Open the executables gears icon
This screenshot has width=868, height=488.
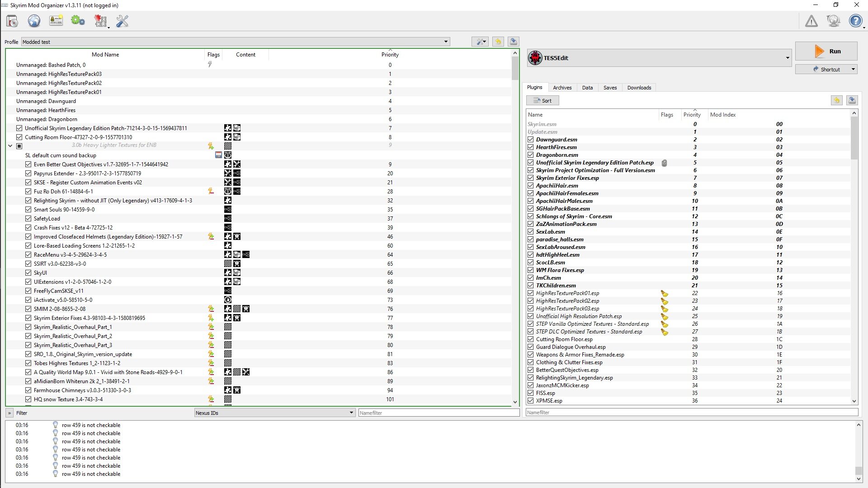coord(78,21)
